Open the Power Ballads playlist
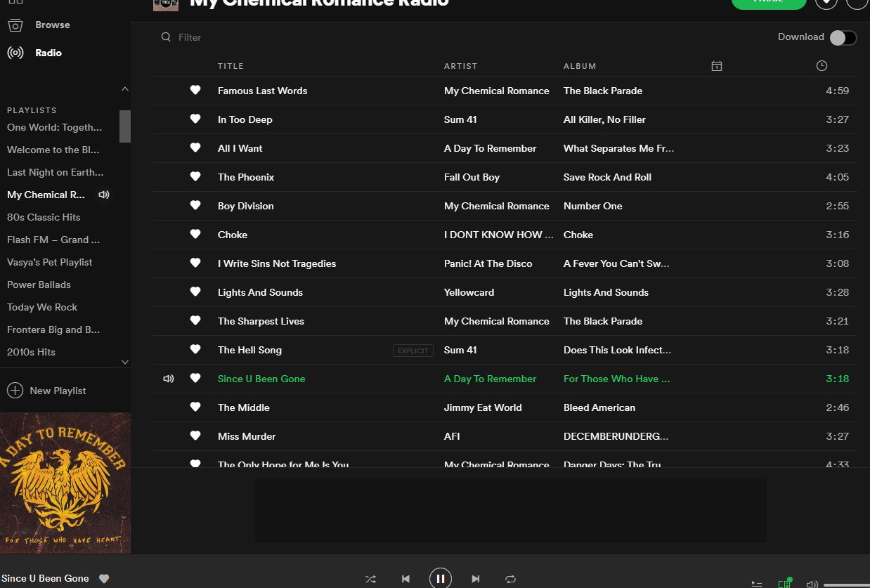870x588 pixels. 39,285
